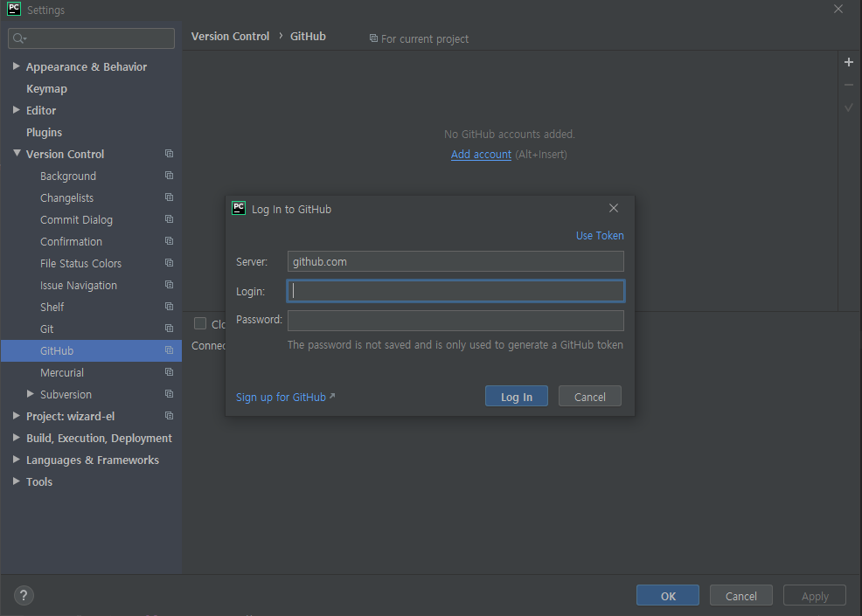
Task: Click the help question mark icon
Action: [24, 596]
